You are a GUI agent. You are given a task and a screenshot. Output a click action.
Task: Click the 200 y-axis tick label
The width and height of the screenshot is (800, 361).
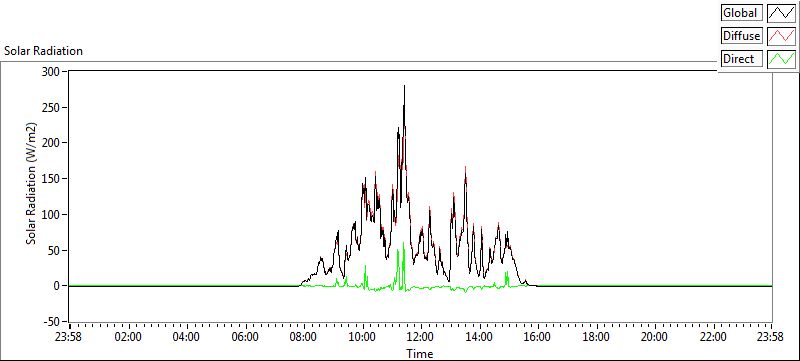tap(50, 143)
